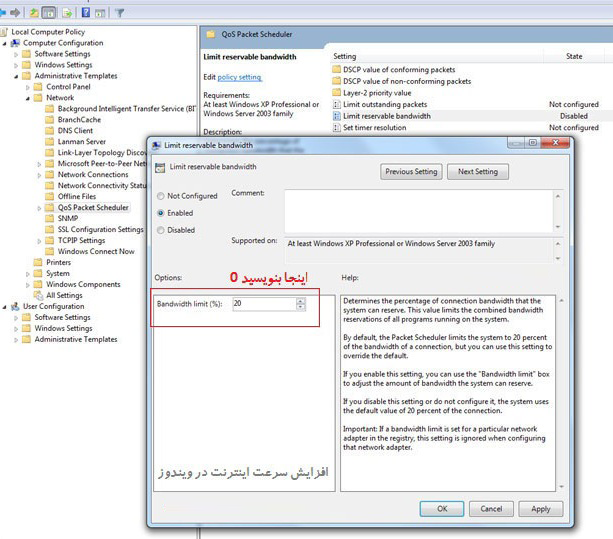This screenshot has height=539, width=613.
Task: Collapse the Network node
Action: [x=28, y=98]
